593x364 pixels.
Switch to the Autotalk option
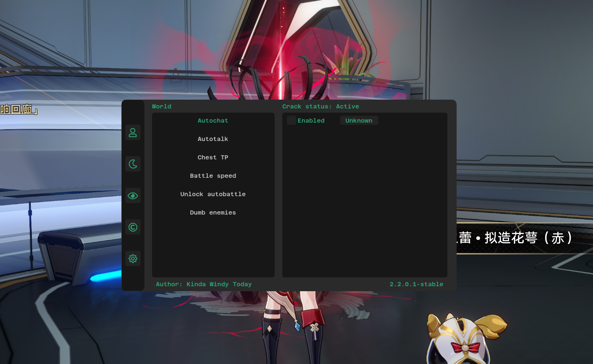point(213,139)
